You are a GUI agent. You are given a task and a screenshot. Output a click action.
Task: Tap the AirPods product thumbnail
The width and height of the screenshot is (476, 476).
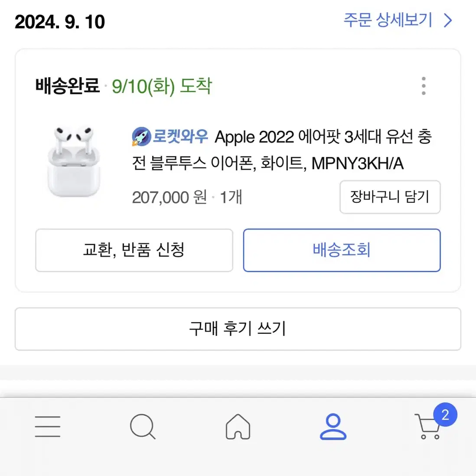click(74, 162)
